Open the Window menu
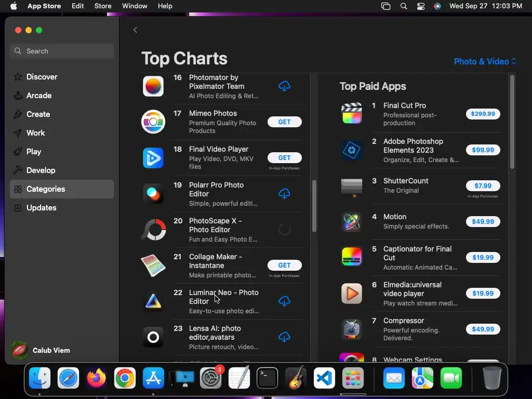The height and width of the screenshot is (399, 532). [135, 6]
